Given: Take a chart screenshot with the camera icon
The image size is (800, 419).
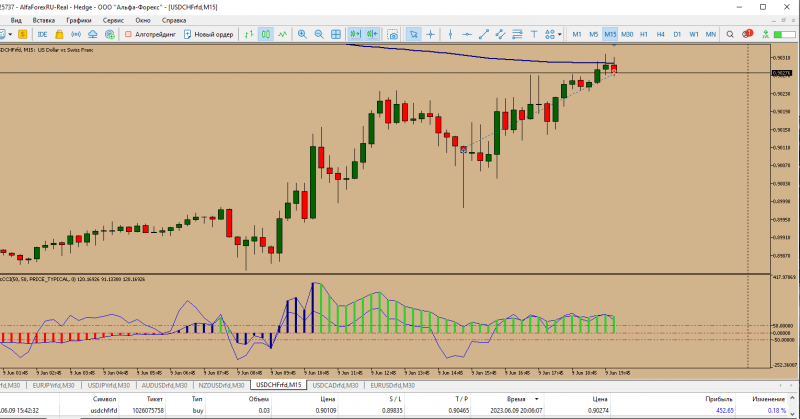Looking at the screenshot, I should [392, 34].
